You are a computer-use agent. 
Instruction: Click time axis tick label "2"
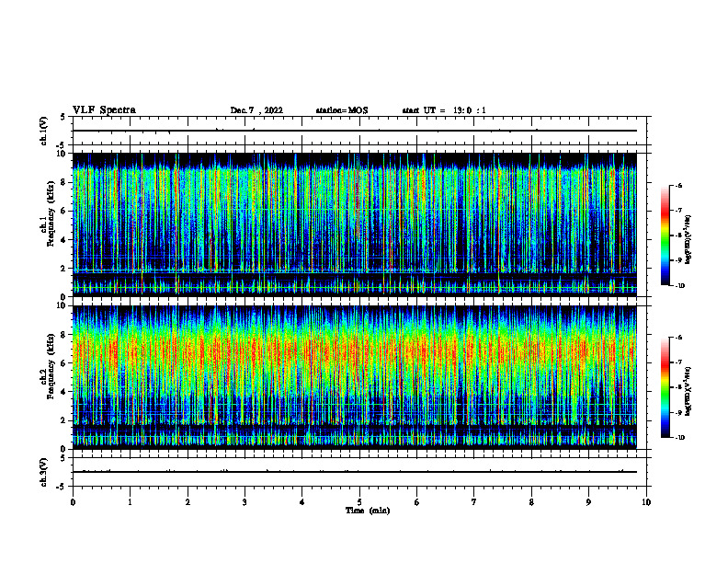coord(188,502)
